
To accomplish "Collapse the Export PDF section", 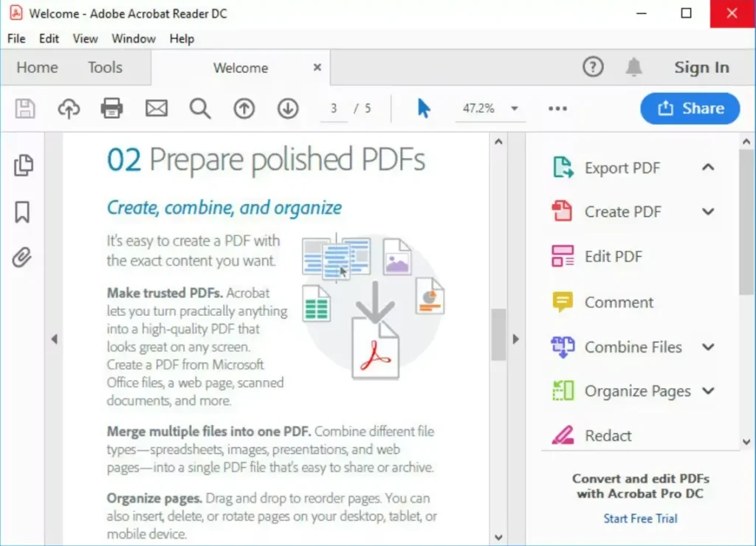I will [x=708, y=167].
